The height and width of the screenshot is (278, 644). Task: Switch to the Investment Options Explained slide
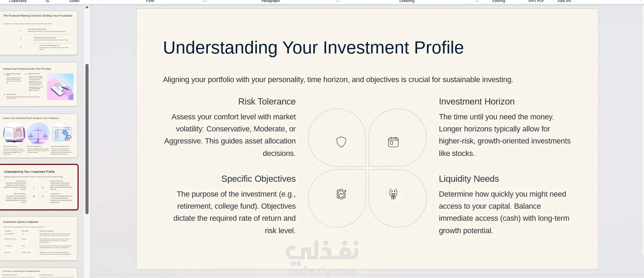(39, 239)
